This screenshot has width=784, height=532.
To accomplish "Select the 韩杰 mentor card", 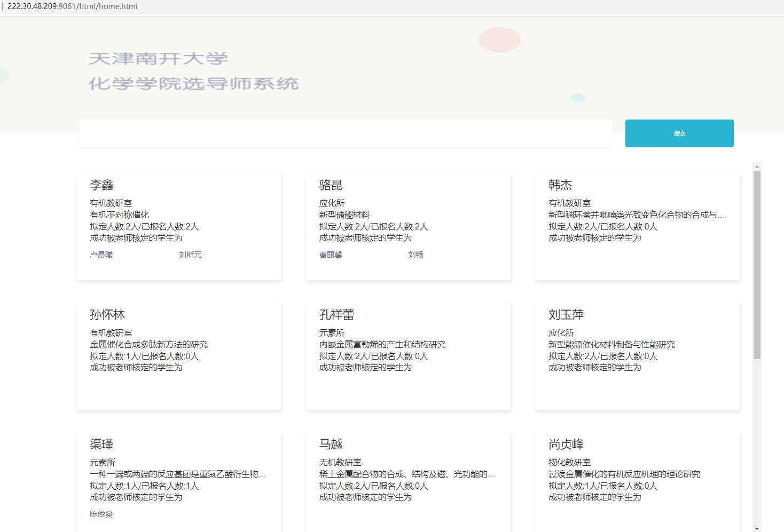I will click(637, 226).
